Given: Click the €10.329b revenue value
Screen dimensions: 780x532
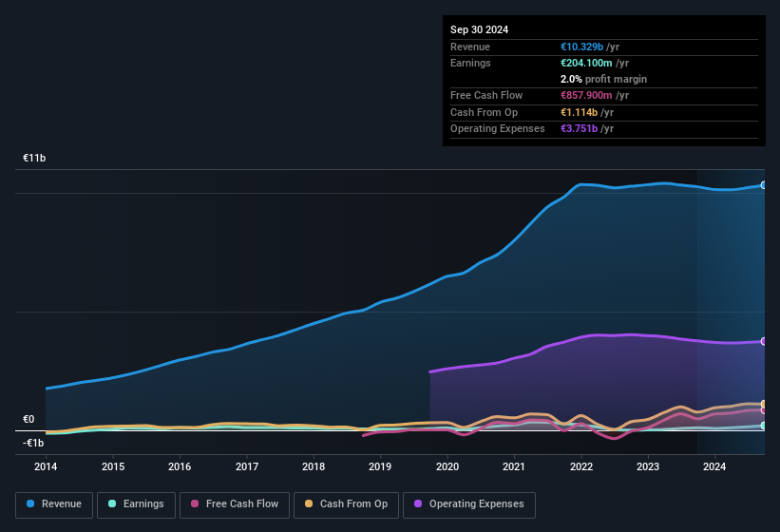Looking at the screenshot, I should [581, 47].
